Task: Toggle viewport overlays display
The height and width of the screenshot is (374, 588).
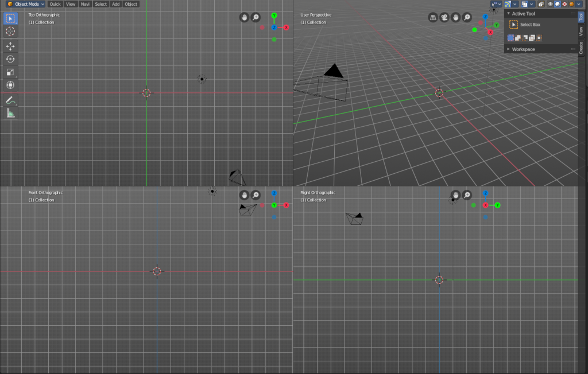Action: [x=525, y=4]
